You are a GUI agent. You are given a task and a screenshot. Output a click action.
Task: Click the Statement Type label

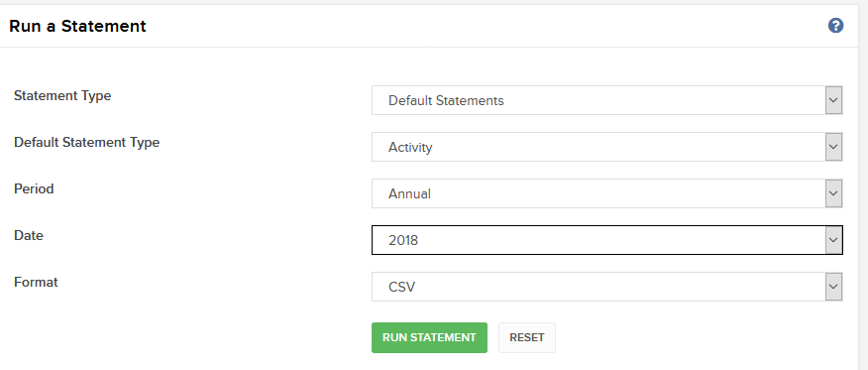(x=62, y=96)
